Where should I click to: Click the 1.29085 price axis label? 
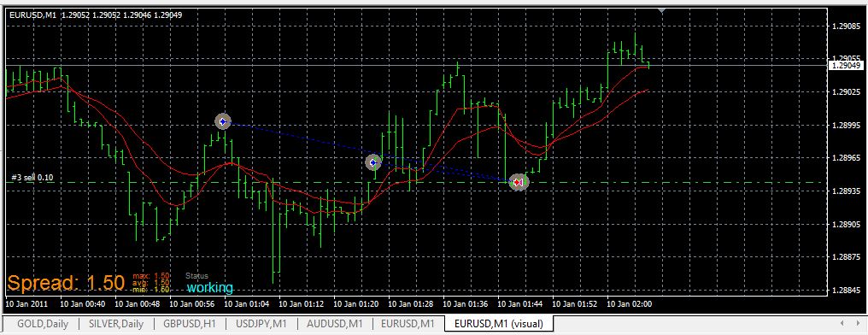coord(847,25)
